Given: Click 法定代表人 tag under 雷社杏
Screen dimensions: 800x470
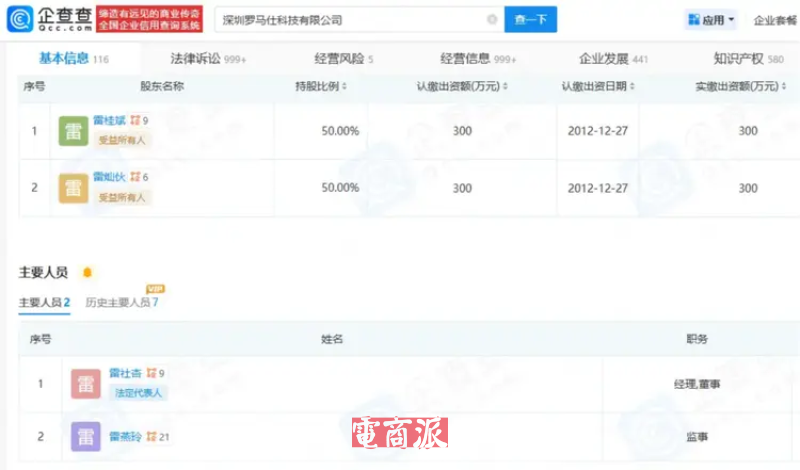Looking at the screenshot, I should tap(138, 392).
